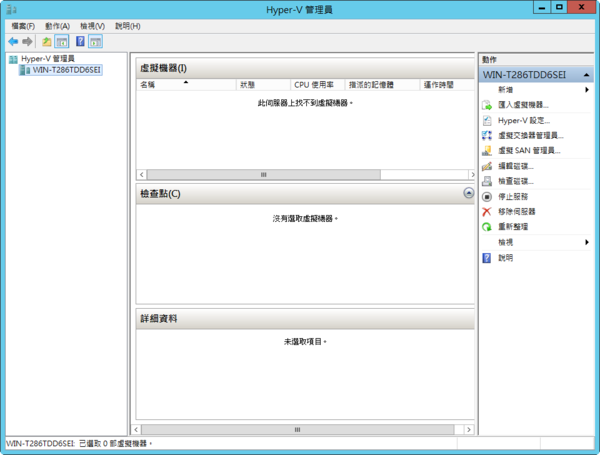Click the red X 移除伺服器 icon

tap(487, 212)
